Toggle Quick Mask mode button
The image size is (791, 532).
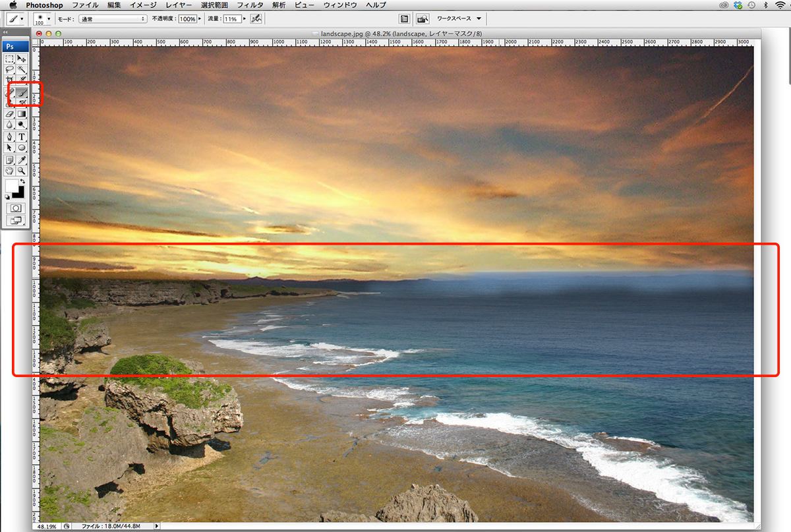(x=16, y=208)
